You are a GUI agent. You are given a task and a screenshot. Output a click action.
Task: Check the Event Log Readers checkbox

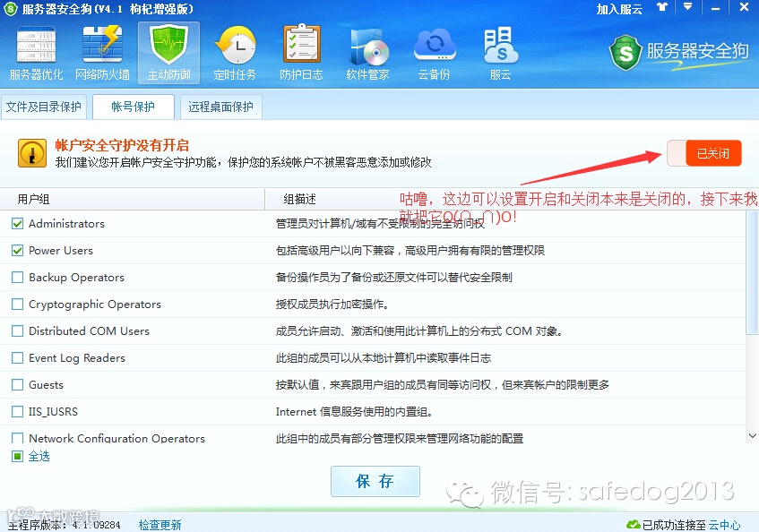tap(17, 358)
